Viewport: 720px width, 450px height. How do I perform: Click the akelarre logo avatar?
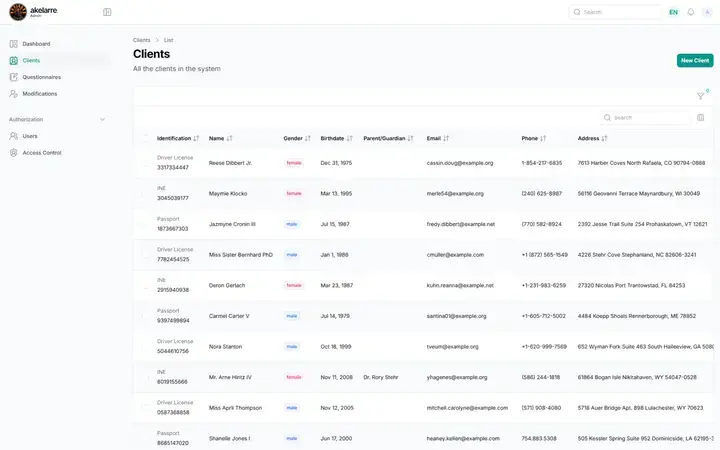pos(18,12)
